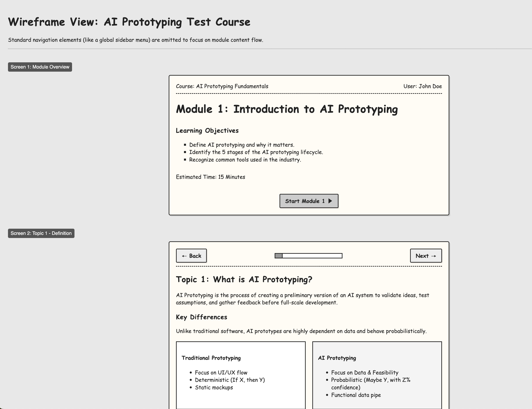Go back using the Back button
The width and height of the screenshot is (532, 409).
point(191,256)
